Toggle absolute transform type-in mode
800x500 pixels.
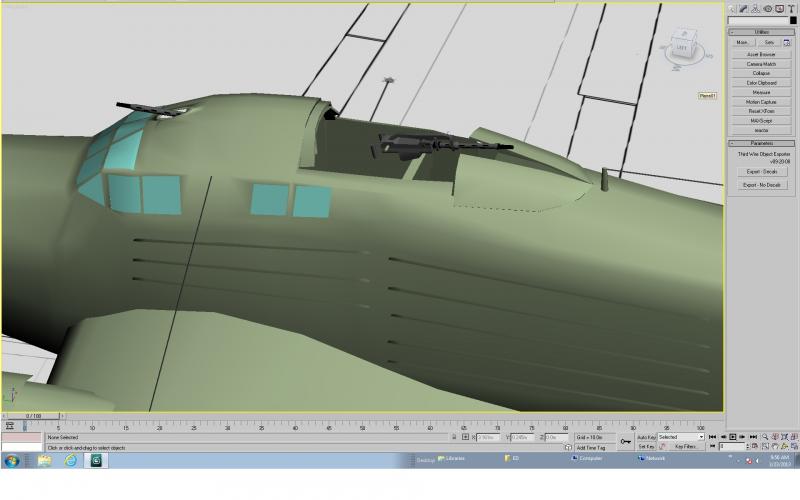[x=465, y=437]
